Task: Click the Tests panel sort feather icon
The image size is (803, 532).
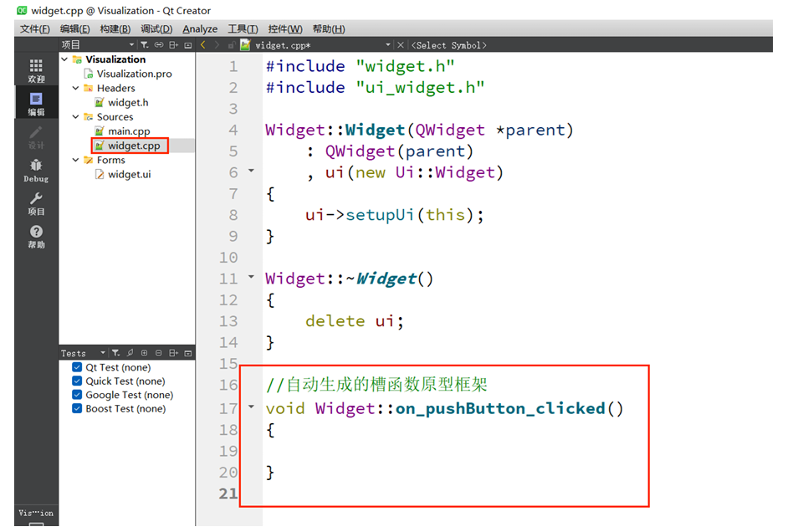Action: coord(130,353)
